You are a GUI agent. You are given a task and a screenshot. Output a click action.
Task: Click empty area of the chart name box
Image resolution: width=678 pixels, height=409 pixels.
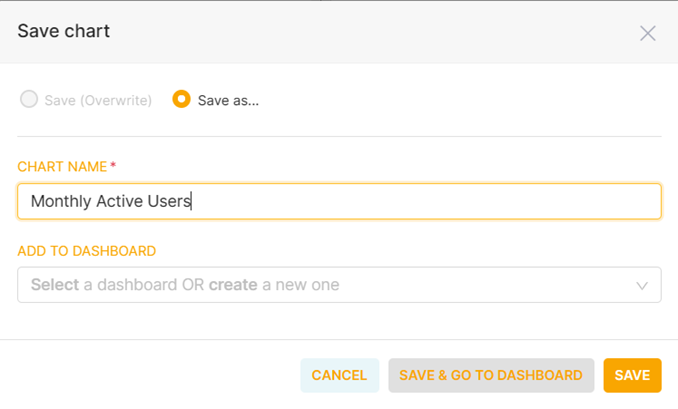pyautogui.click(x=424, y=201)
